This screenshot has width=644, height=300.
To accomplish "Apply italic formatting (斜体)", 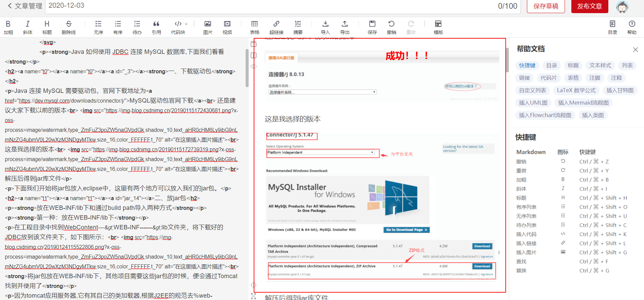I will point(28,27).
